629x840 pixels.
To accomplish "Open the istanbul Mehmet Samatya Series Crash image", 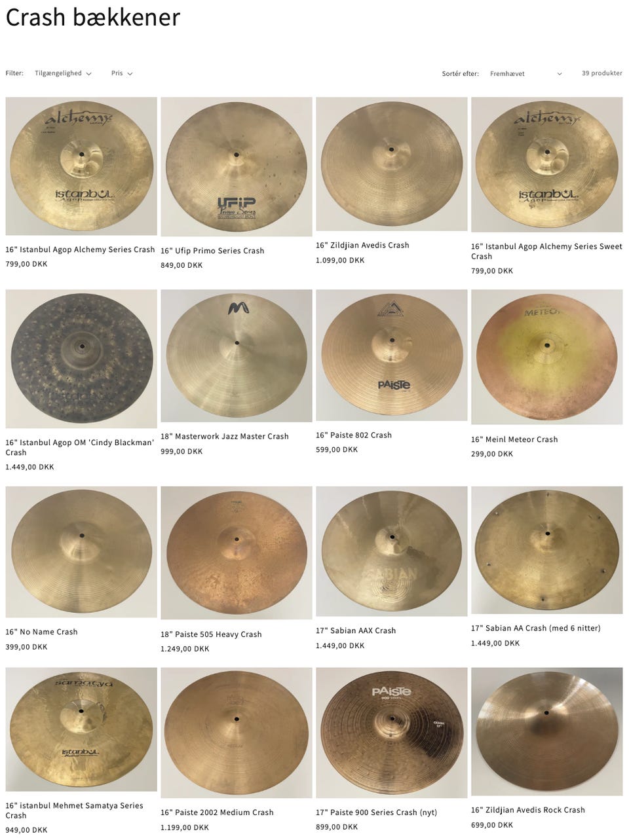I will point(81,729).
